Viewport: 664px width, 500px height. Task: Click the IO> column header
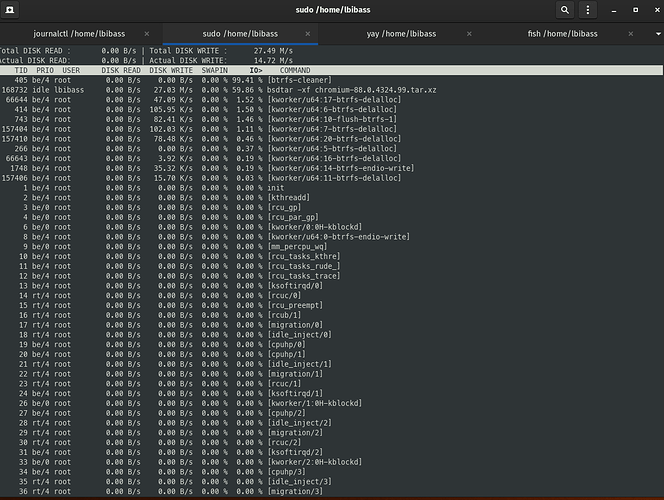256,70
